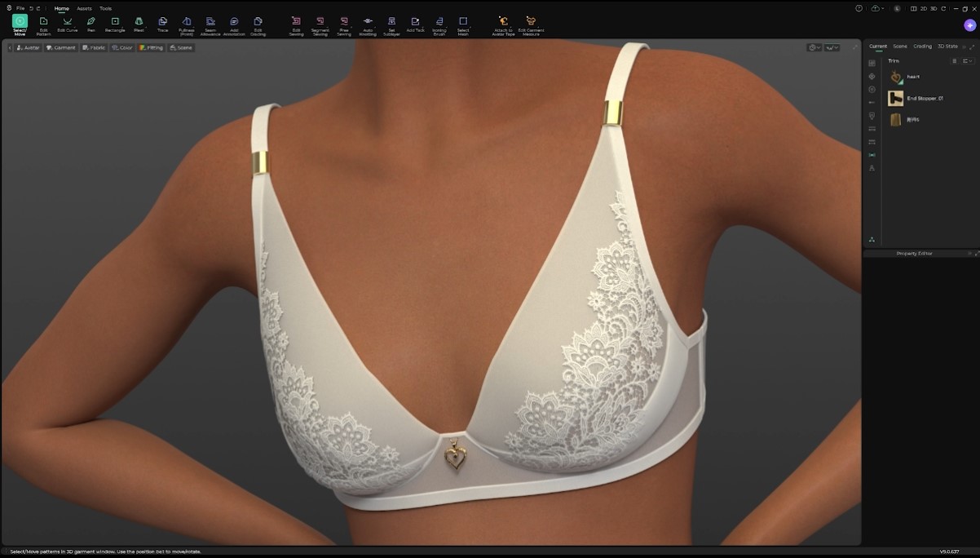
Task: Click the Help button in the title bar
Action: point(859,9)
